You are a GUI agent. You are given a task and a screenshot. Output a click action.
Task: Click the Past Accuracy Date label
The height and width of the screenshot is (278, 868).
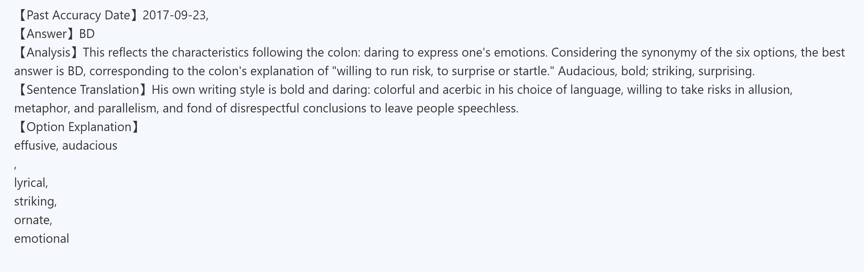(x=78, y=15)
